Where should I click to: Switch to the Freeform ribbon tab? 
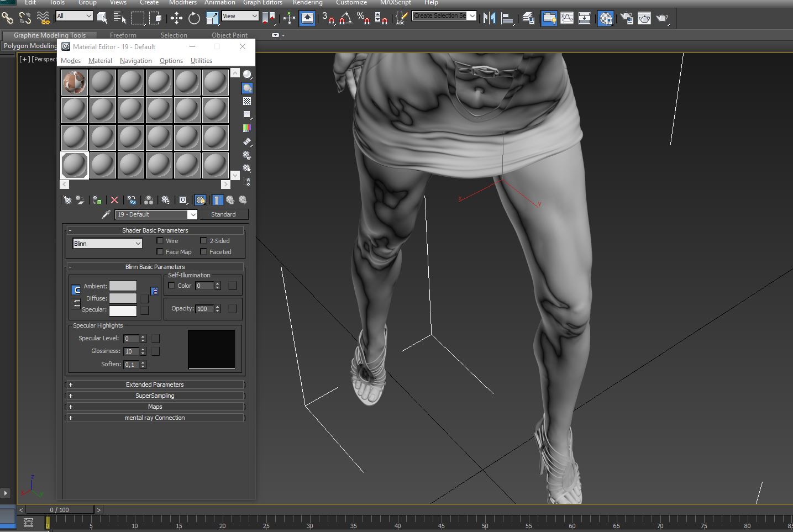coord(123,35)
